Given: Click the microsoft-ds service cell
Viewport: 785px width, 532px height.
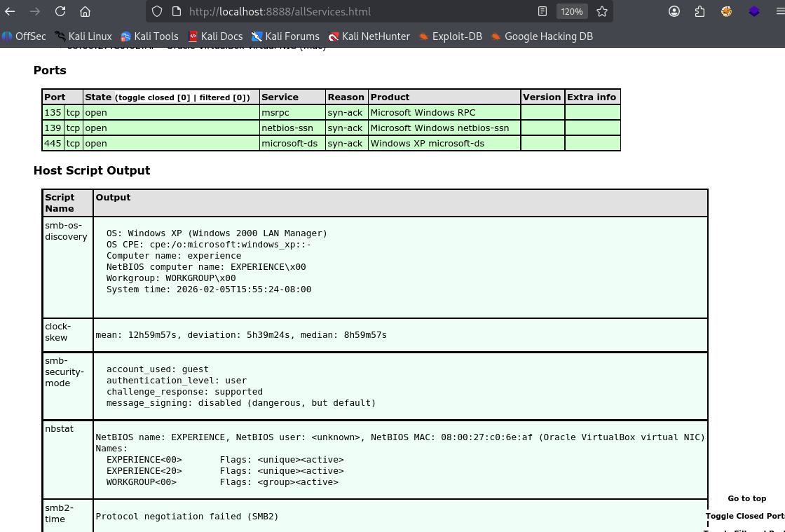Looking at the screenshot, I should click(292, 144).
